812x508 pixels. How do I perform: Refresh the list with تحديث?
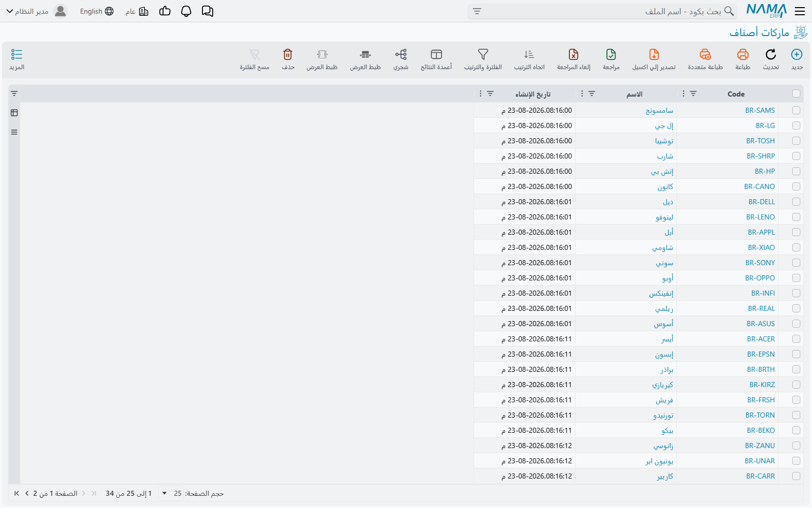pyautogui.click(x=770, y=59)
